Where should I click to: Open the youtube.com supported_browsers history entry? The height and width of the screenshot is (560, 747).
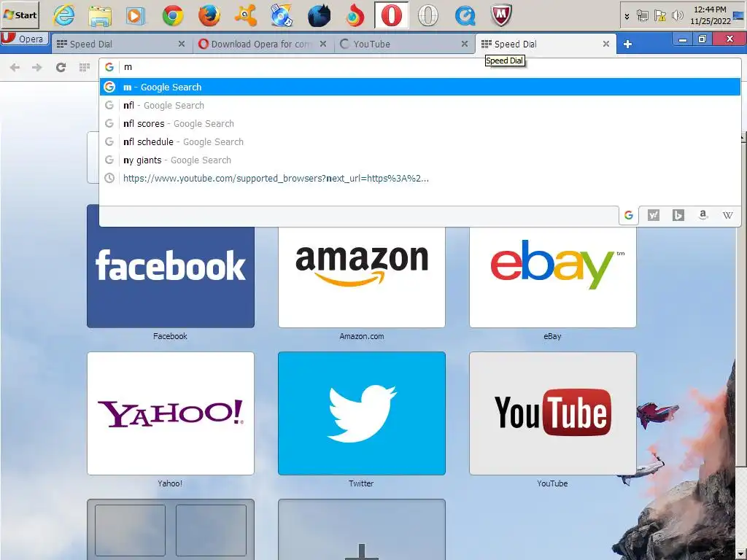(x=420, y=179)
